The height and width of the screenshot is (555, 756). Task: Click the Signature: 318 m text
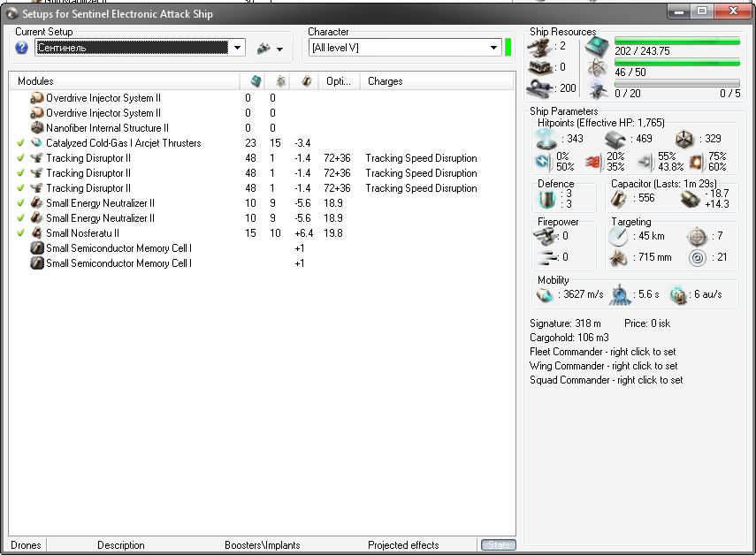565,323
